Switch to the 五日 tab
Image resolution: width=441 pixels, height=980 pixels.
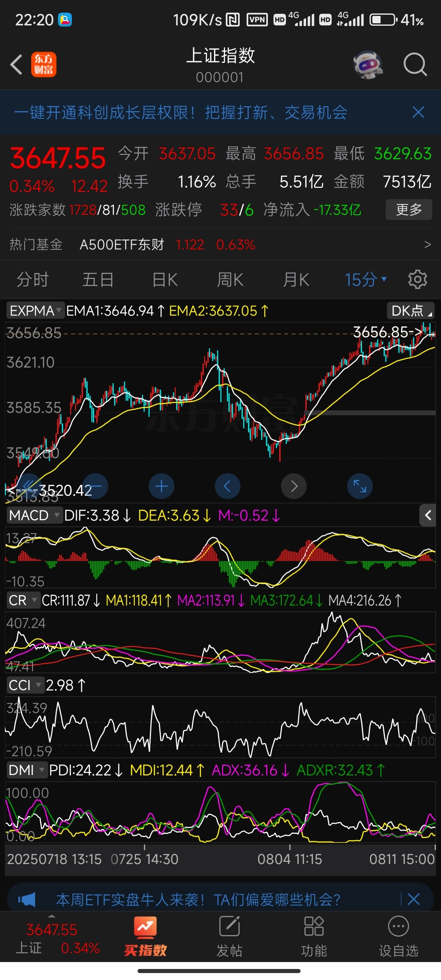[98, 280]
